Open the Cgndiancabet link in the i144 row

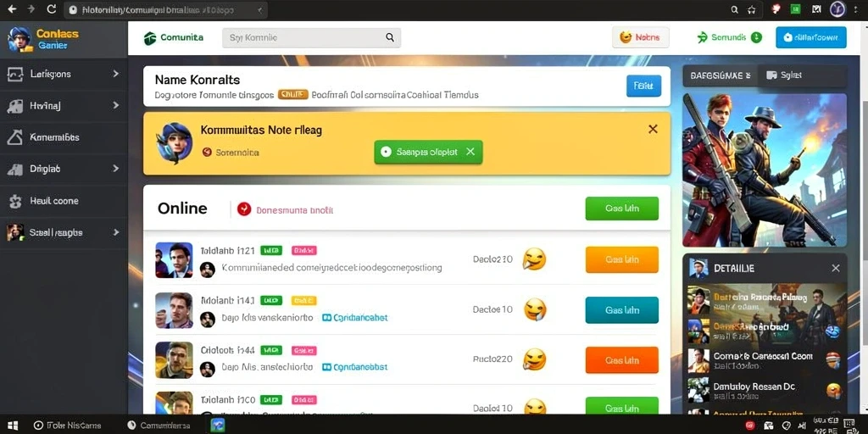[x=355, y=367]
